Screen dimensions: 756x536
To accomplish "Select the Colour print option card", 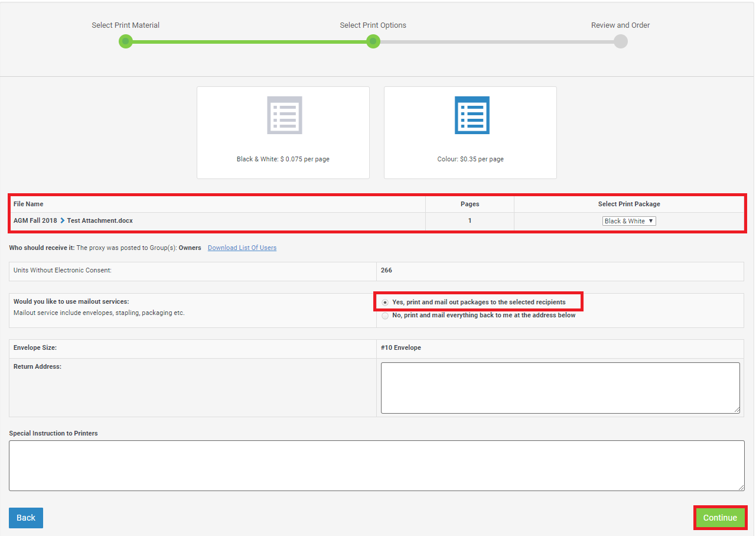I will (470, 132).
